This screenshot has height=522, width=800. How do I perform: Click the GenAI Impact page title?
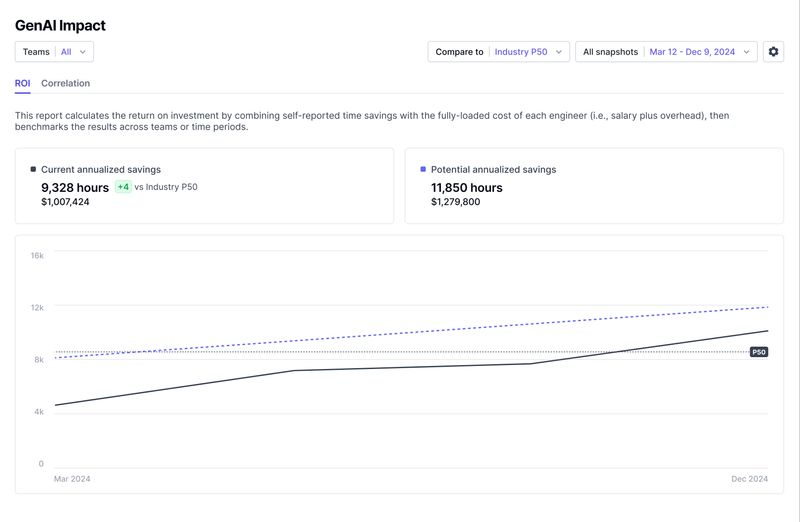click(60, 26)
